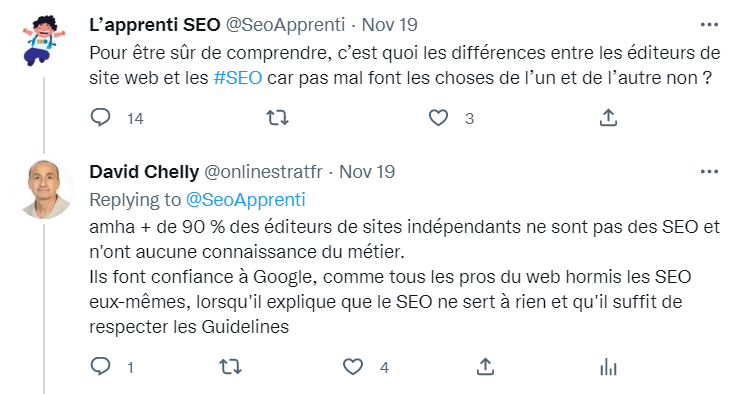This screenshot has height=394, width=742.
Task: Open more options for David Chelly's tweet
Action: pyautogui.click(x=709, y=172)
